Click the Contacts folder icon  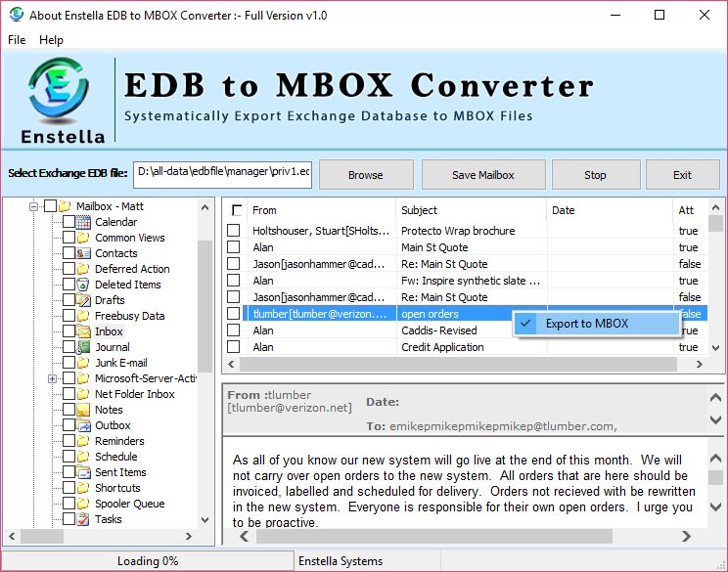tap(83, 253)
